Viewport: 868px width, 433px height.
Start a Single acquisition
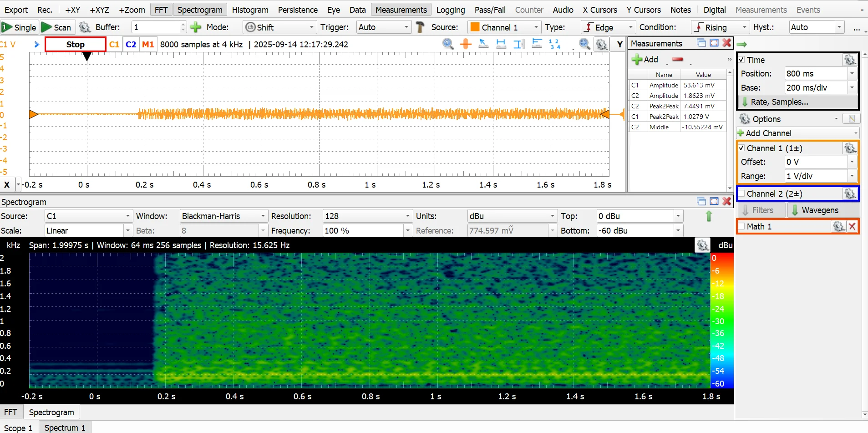[x=19, y=27]
